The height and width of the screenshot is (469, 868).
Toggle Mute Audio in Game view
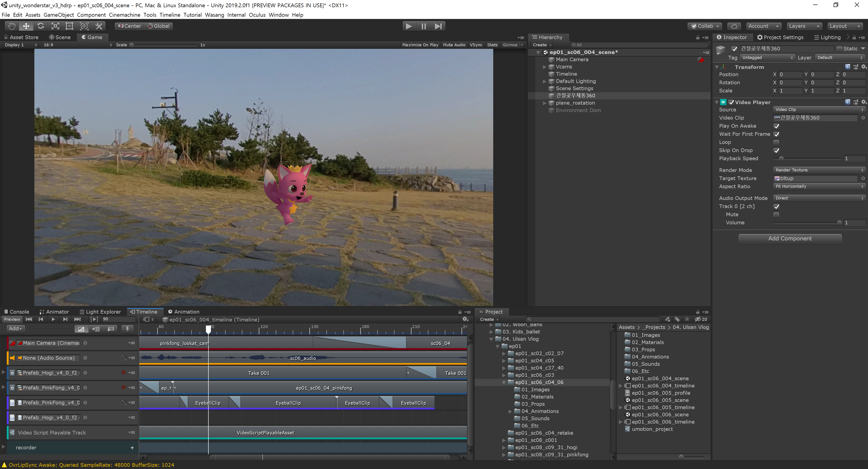(454, 45)
